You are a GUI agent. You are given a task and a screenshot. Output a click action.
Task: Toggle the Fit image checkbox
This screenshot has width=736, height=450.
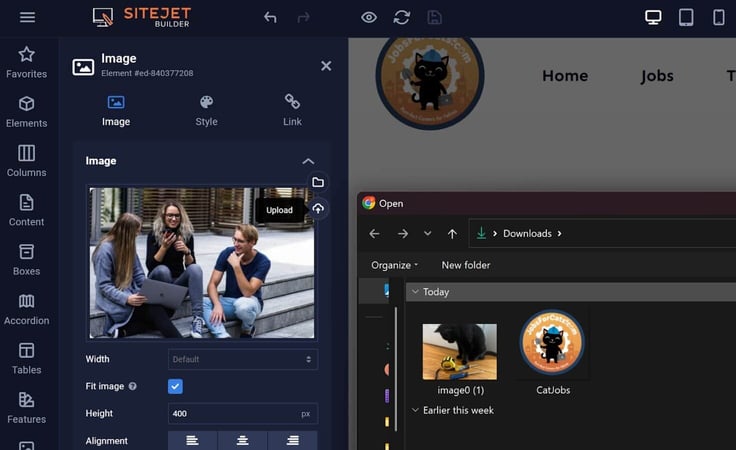pos(175,386)
